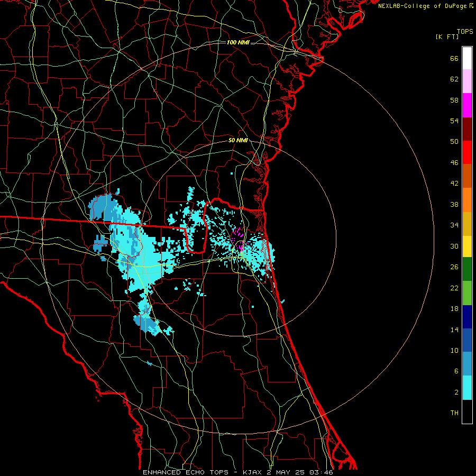Click the '30' legend value
Image resolution: width=476 pixels, height=476 pixels.
(454, 246)
